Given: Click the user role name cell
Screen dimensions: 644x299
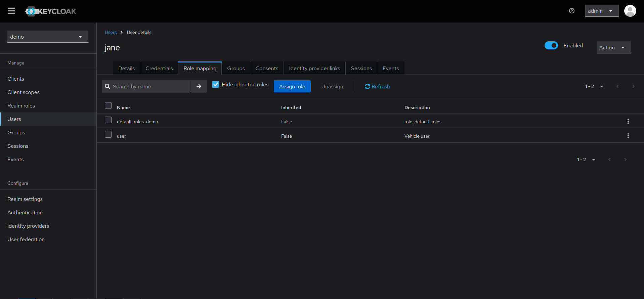Looking at the screenshot, I should (121, 136).
